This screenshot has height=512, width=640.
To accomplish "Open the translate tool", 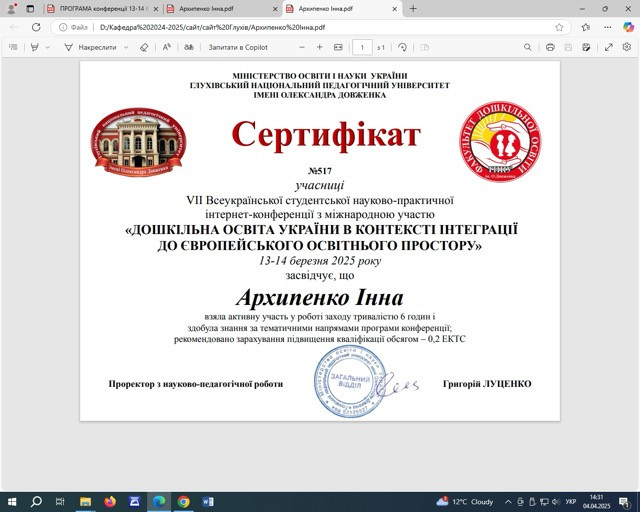I will coord(189,47).
